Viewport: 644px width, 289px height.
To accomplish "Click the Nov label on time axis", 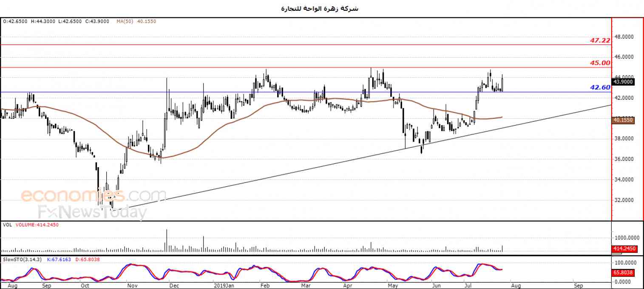I will [132, 286].
